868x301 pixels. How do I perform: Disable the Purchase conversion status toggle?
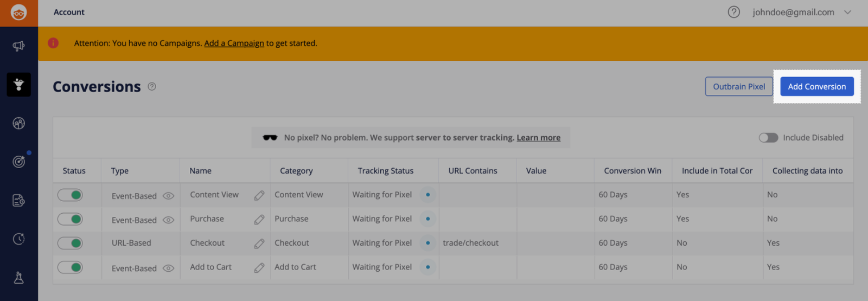[71, 219]
